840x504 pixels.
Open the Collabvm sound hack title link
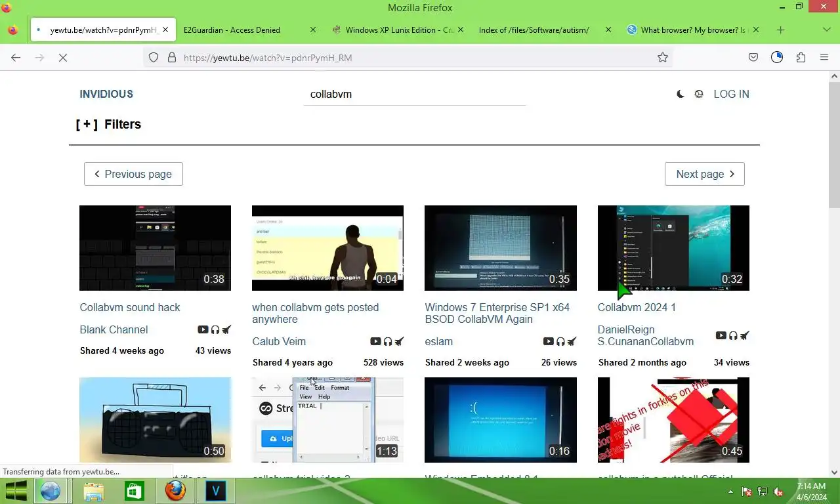130,307
